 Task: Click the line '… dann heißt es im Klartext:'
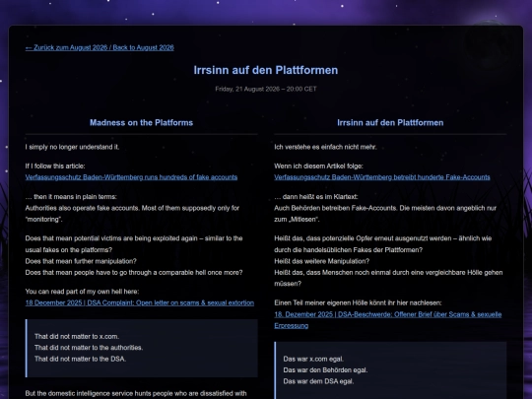click(x=316, y=197)
